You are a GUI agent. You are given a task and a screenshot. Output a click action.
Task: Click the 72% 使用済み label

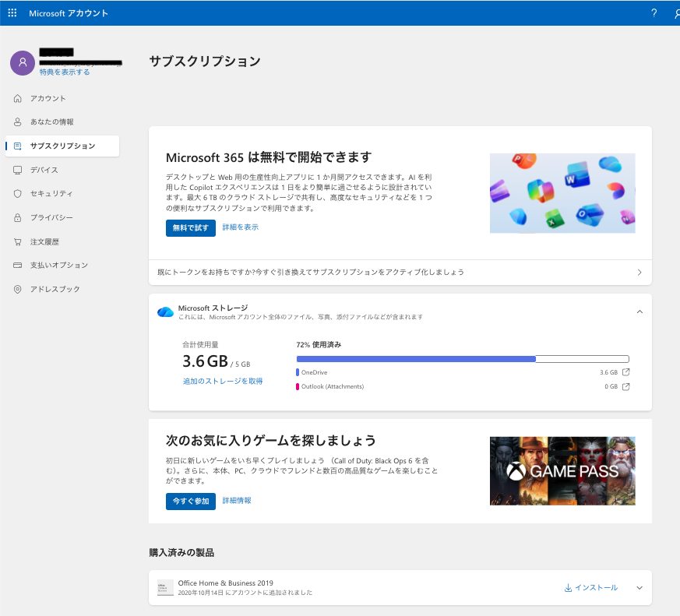click(319, 345)
